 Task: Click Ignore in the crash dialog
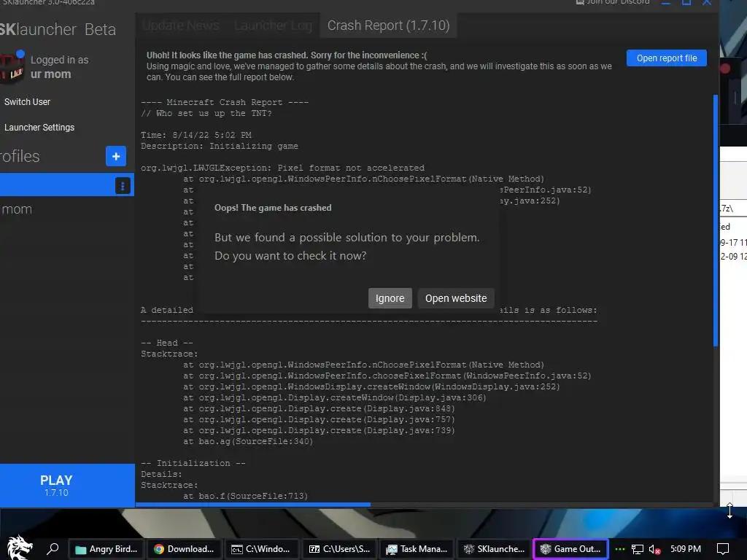390,298
